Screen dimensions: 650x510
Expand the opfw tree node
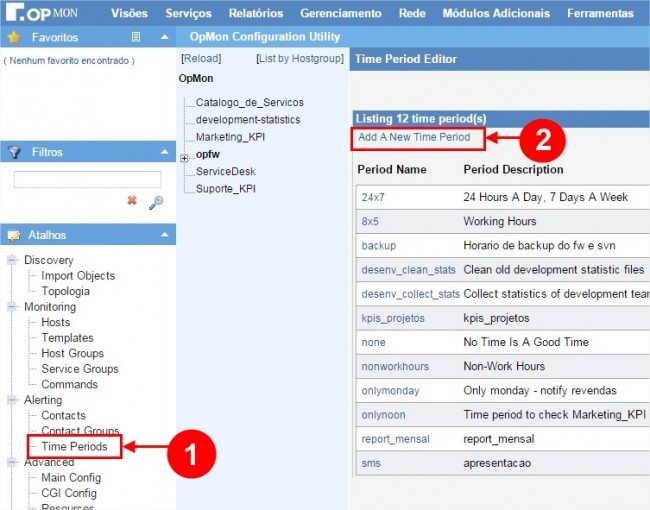[x=184, y=157]
